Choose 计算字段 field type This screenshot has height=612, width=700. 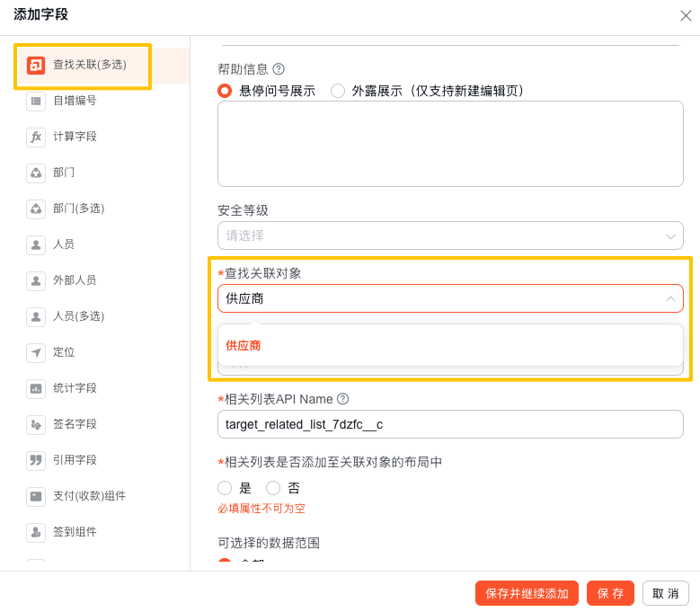pyautogui.click(x=75, y=136)
